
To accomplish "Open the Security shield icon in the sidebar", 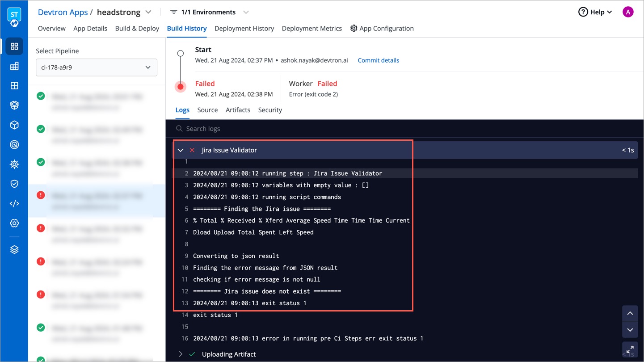I will coord(14,184).
